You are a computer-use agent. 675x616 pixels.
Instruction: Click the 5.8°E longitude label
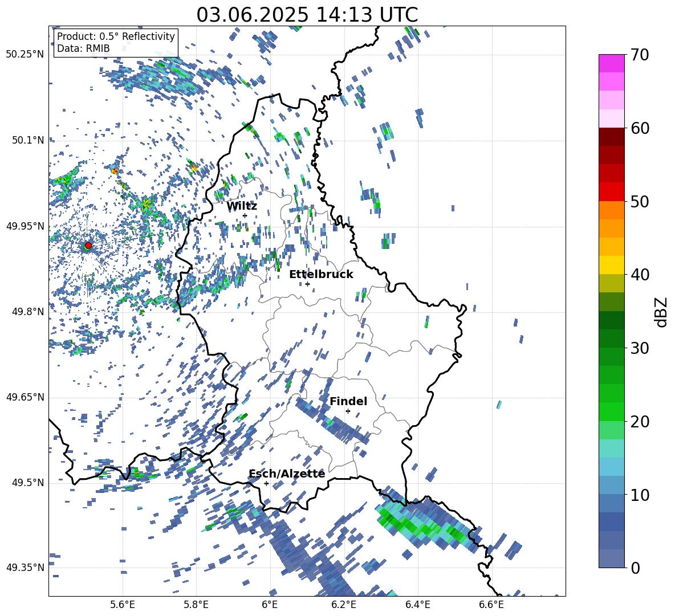point(196,605)
